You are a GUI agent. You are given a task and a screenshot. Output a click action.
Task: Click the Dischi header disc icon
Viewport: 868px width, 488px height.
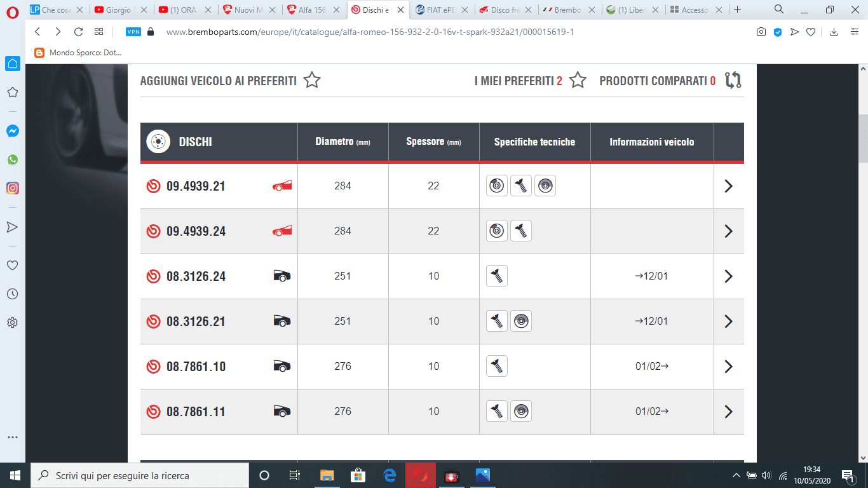pyautogui.click(x=158, y=142)
